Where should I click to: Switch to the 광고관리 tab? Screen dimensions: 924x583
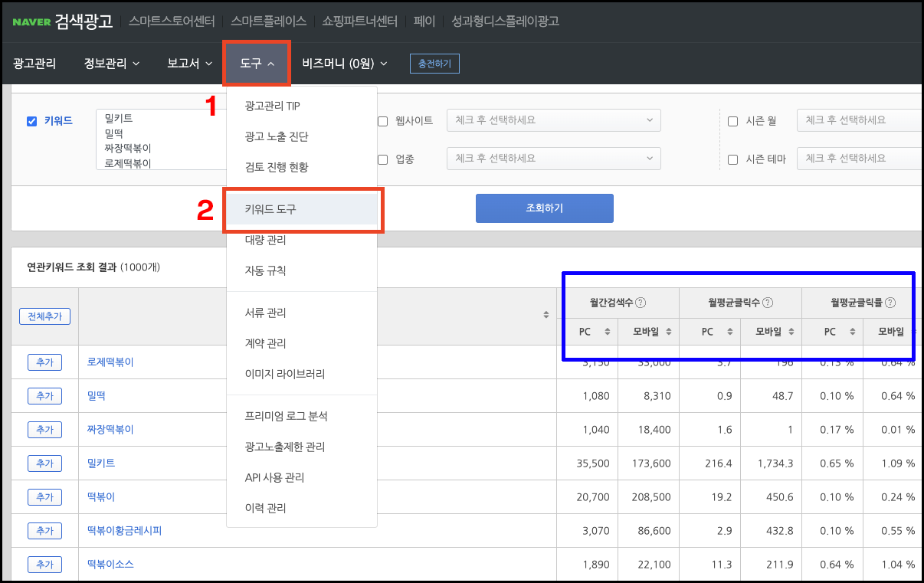tap(36, 64)
